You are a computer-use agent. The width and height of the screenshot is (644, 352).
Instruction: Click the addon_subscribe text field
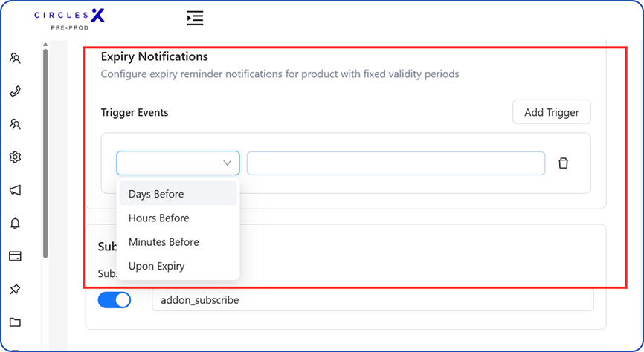(x=372, y=300)
